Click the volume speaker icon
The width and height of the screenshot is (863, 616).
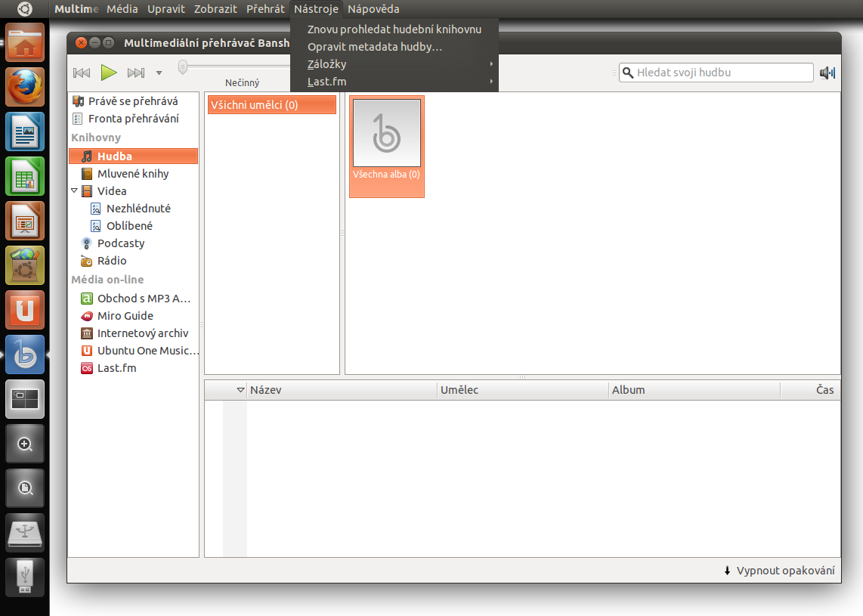(x=827, y=73)
